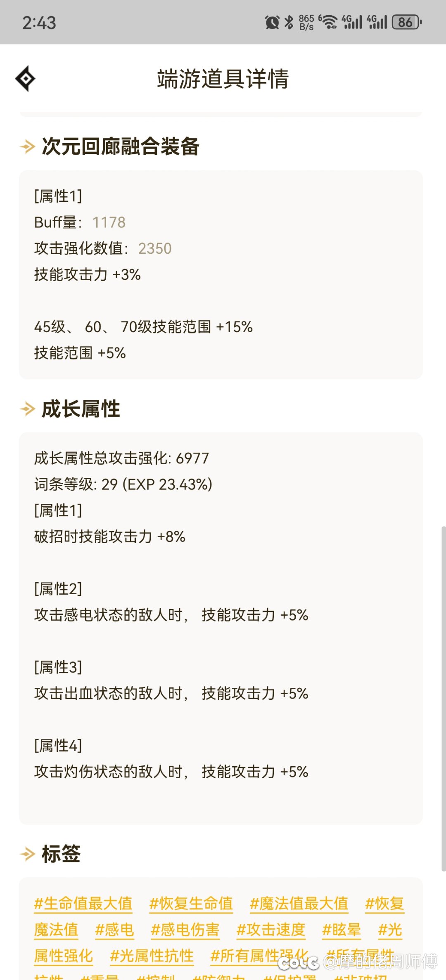446x980 pixels.
Task: Tap the arrow icon beside 标签
Action: click(x=27, y=854)
